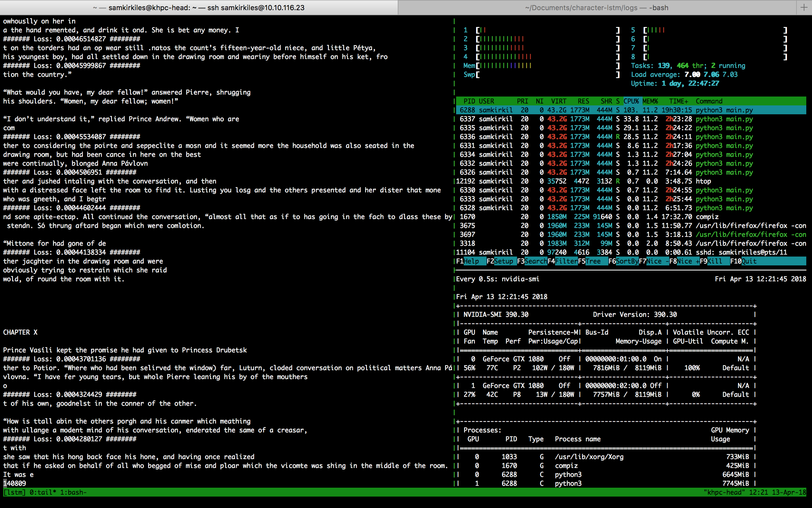Screen dimensions: 812x508
Task: Click F5 Tree in htop footer
Action: (593, 261)
